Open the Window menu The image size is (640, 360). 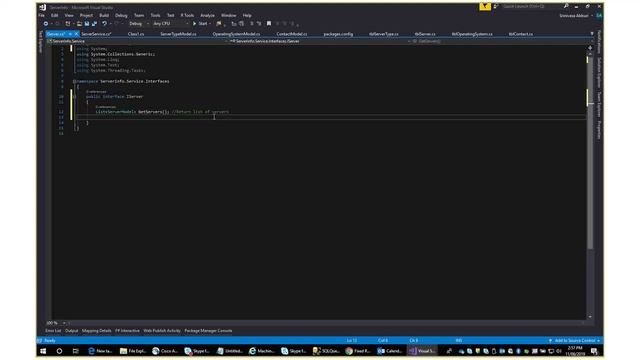click(x=229, y=16)
